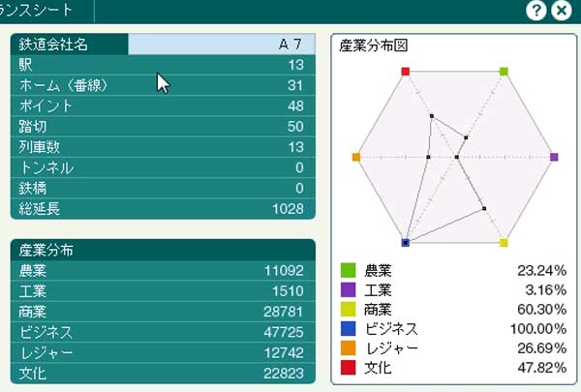Select the 駅 station count row
Image resolution: width=581 pixels, height=392 pixels.
164,65
